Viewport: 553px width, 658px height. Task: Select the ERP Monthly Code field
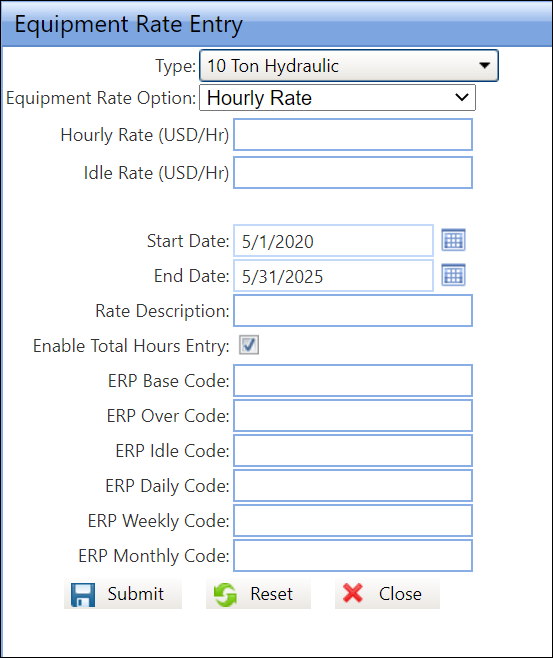coord(353,556)
